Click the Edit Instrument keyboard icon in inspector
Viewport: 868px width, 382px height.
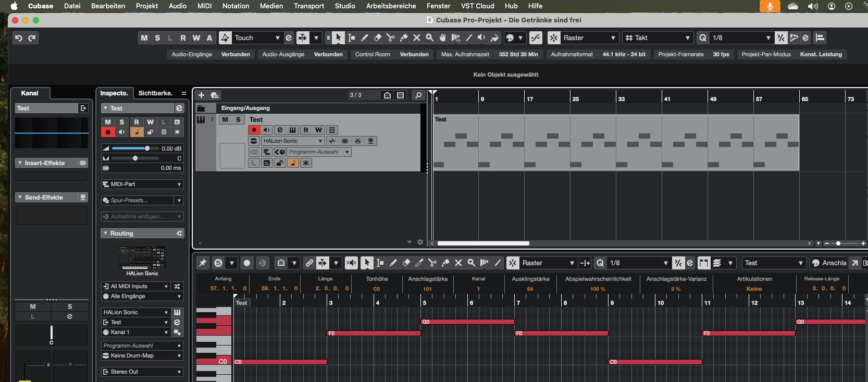tap(177, 312)
